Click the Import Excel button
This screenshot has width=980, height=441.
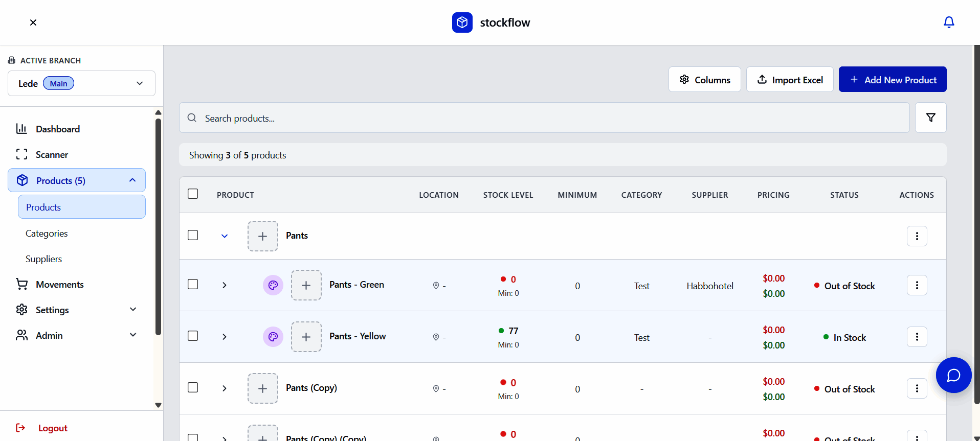(790, 79)
